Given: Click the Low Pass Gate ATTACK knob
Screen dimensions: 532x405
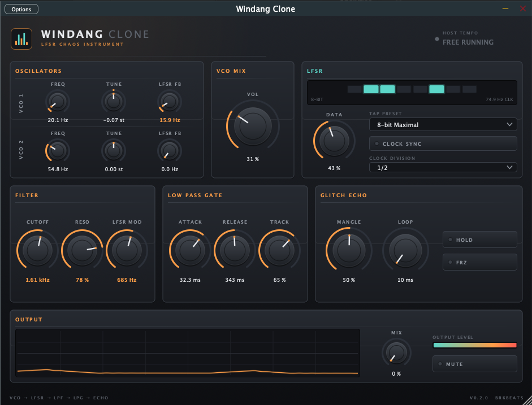Looking at the screenshot, I should click(x=190, y=250).
